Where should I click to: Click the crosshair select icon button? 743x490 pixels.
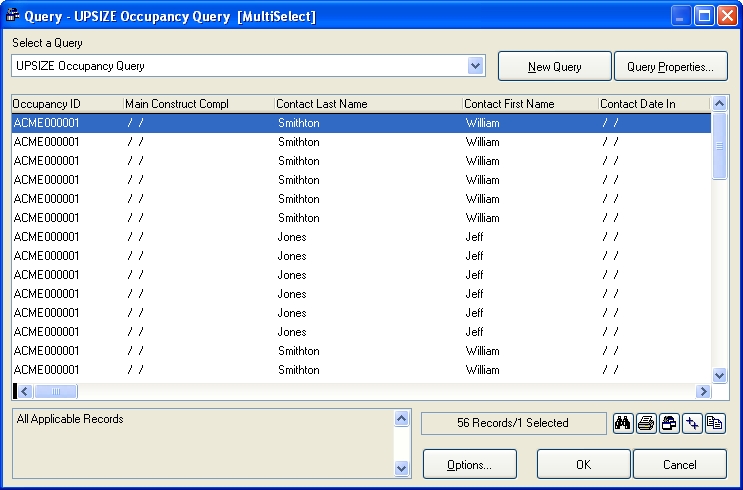[x=692, y=423]
